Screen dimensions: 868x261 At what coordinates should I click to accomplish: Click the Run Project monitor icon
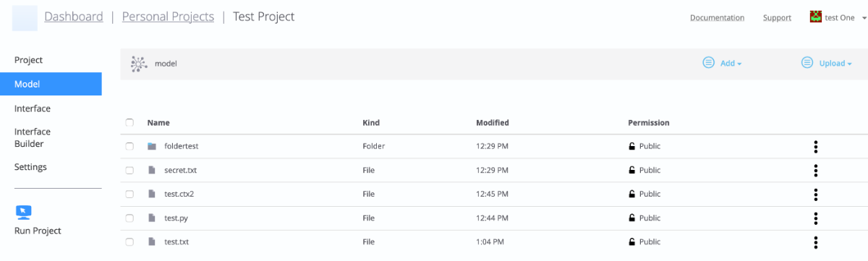tap(24, 212)
